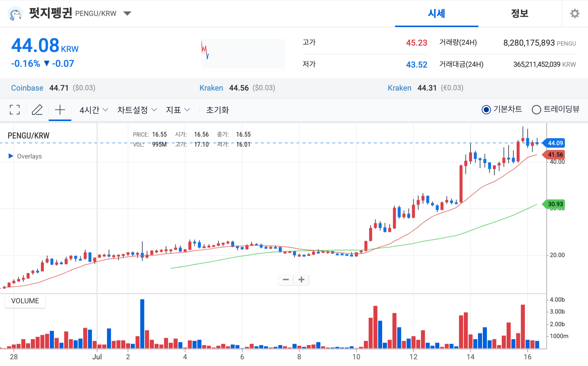
Task: Click the 24H trade amount 365,211,452,039
Action: coord(537,65)
